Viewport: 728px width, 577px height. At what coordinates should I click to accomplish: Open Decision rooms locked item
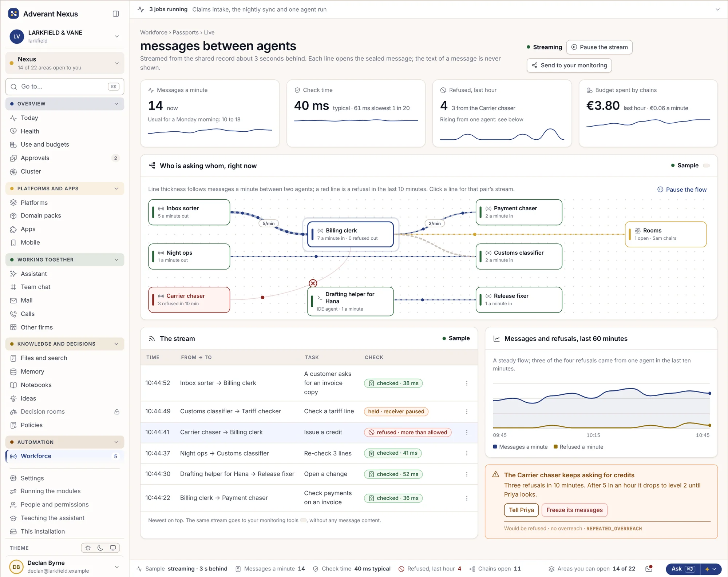click(65, 412)
